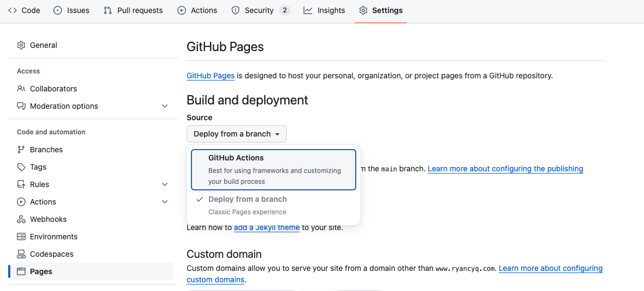Click the Collaborators people icon
The width and height of the screenshot is (644, 291).
[x=21, y=89]
